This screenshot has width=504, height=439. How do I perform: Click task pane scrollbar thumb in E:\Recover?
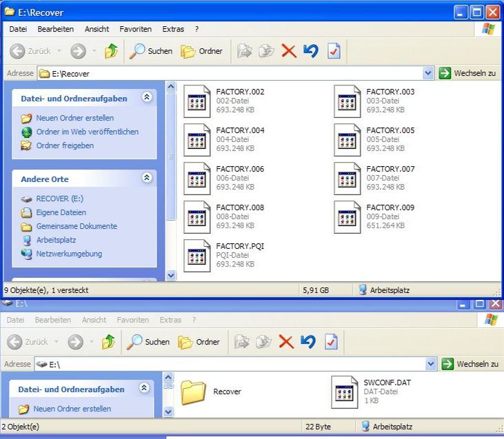171,157
